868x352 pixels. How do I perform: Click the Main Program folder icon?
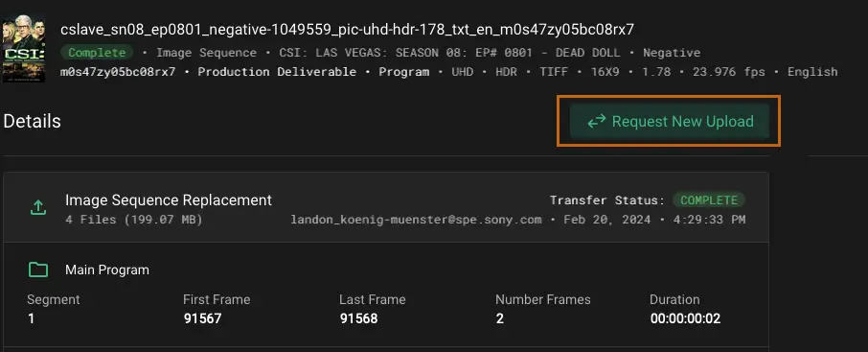tap(37, 270)
